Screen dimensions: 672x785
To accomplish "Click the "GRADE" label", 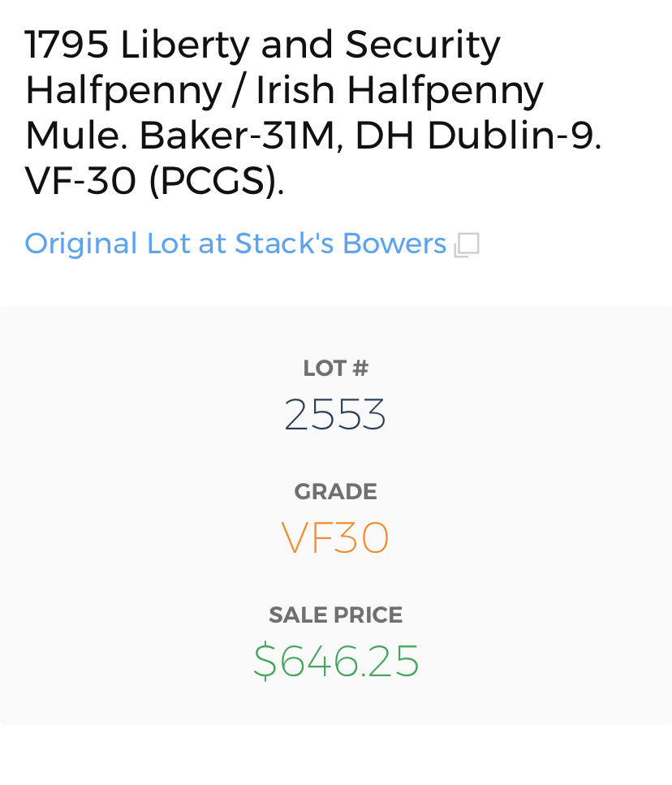I will click(x=335, y=492).
